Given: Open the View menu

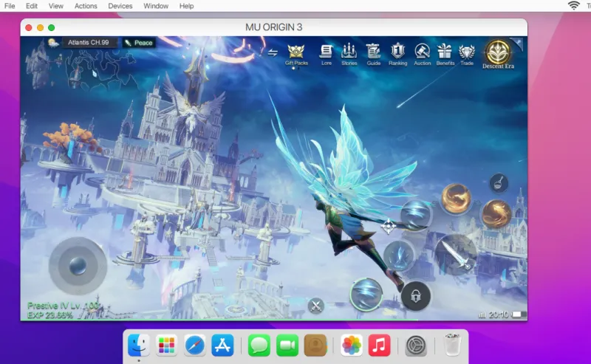Looking at the screenshot, I should click(x=56, y=6).
